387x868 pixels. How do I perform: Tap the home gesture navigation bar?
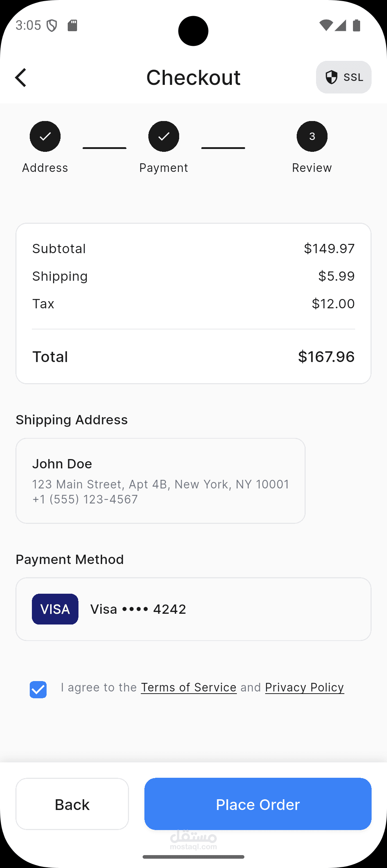(193, 857)
